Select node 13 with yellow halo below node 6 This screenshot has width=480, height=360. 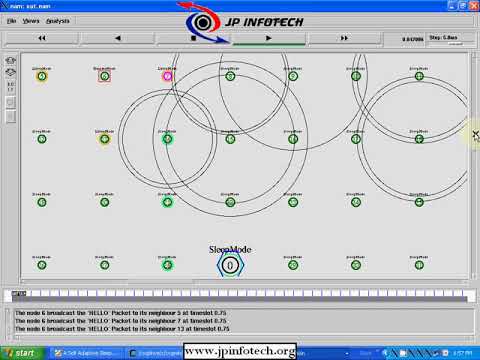105,139
